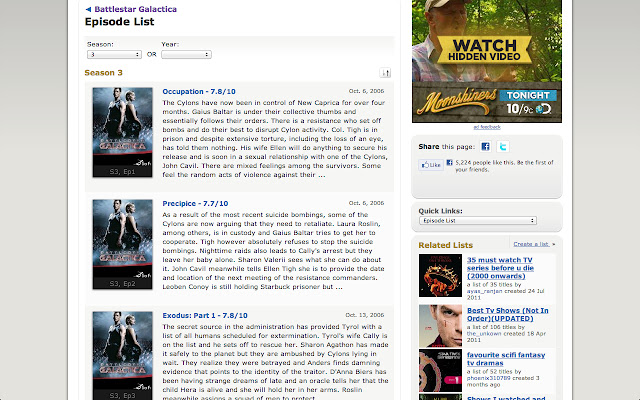This screenshot has height=400, width=640.
Task: Click the Oct. 13, 2006 air date
Action: click(364, 315)
